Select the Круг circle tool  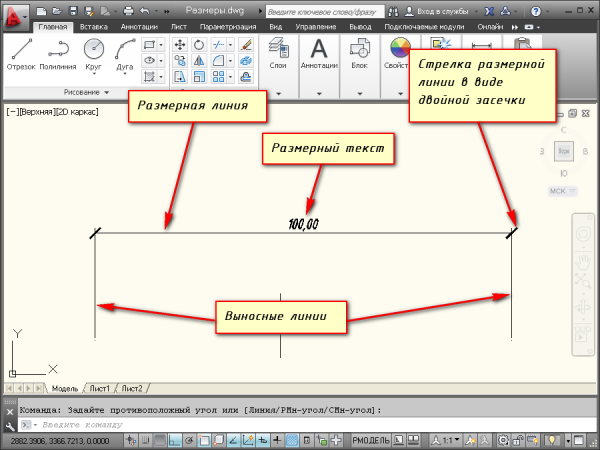click(x=94, y=54)
